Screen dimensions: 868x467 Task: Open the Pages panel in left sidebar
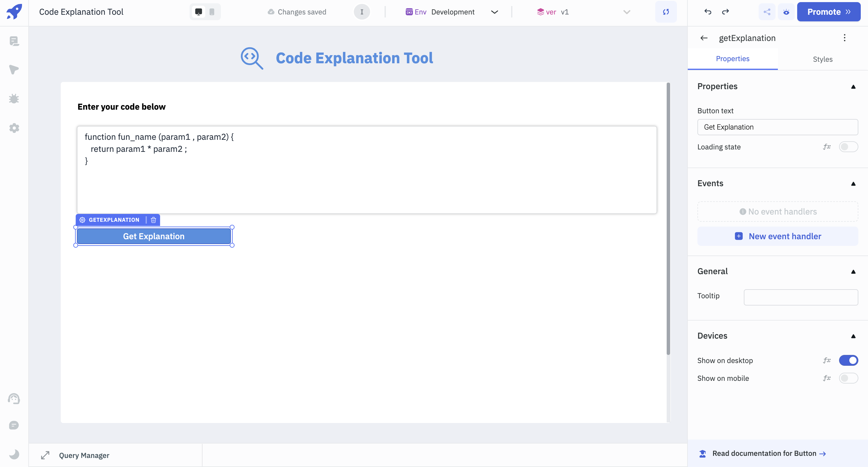click(x=14, y=41)
